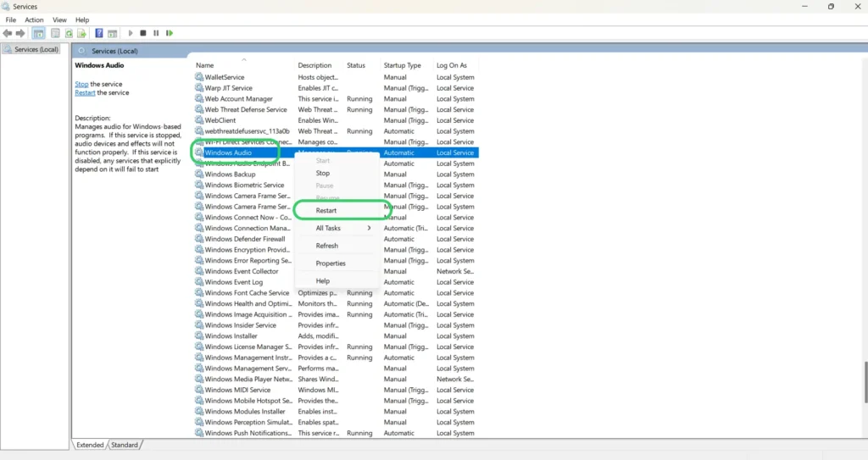Choose Help in the context menu
Screen dimensions: 868x460
[337, 281]
